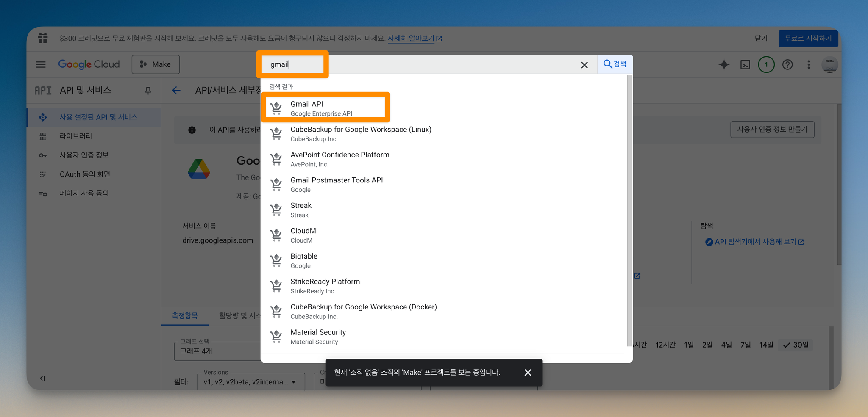This screenshot has width=868, height=417.
Task: Select the Streak search result
Action: 443,210
